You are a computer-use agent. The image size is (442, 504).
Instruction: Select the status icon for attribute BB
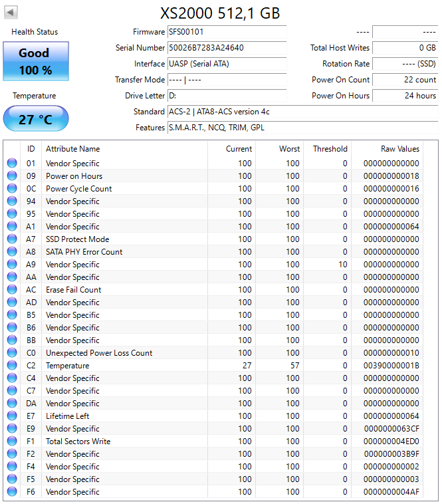pos(12,340)
